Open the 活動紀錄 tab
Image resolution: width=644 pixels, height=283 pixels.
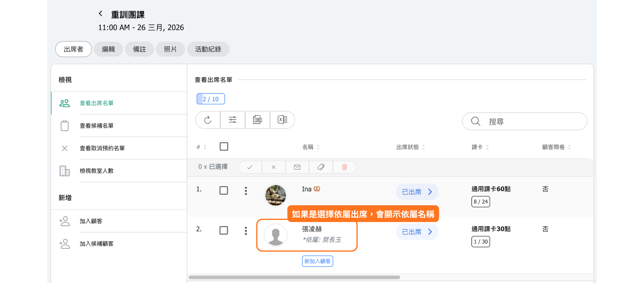point(208,49)
